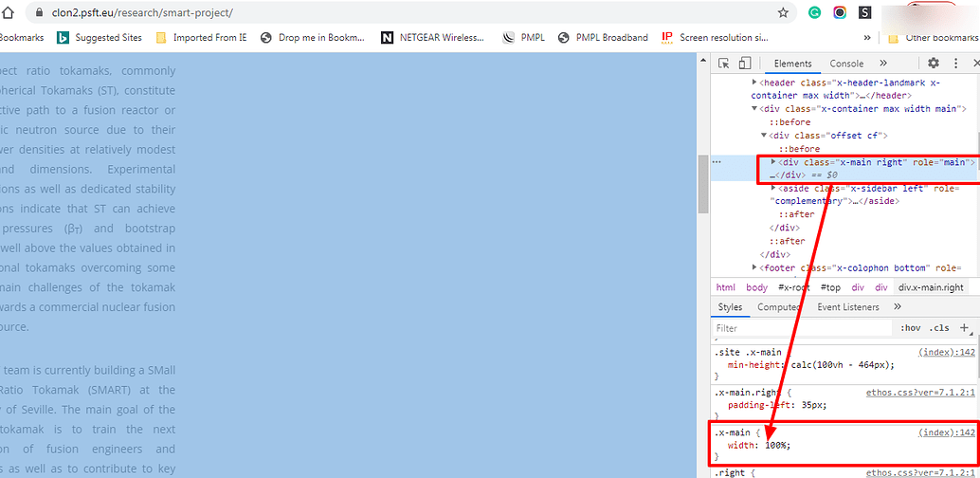The image size is (980, 478).
Task: Click the address bar URL
Action: coord(141,12)
